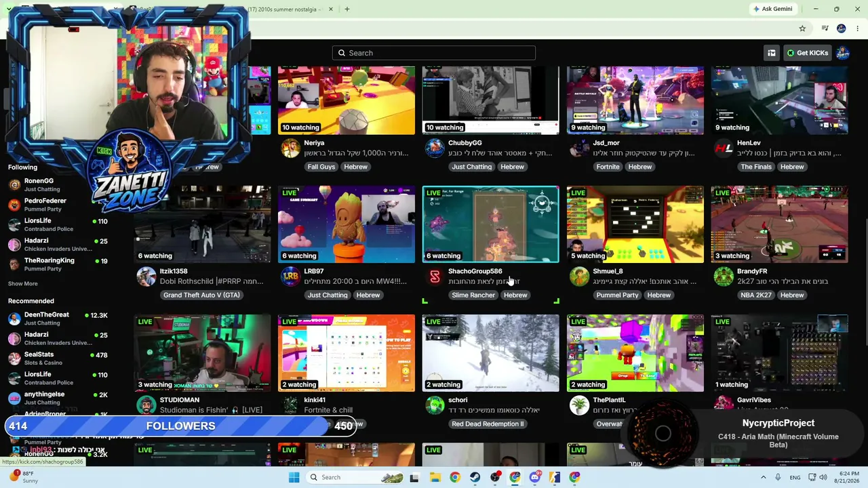Screen dimensions: 868x488
Task: Open anythingelse in the Recommended list
Action: point(57,398)
